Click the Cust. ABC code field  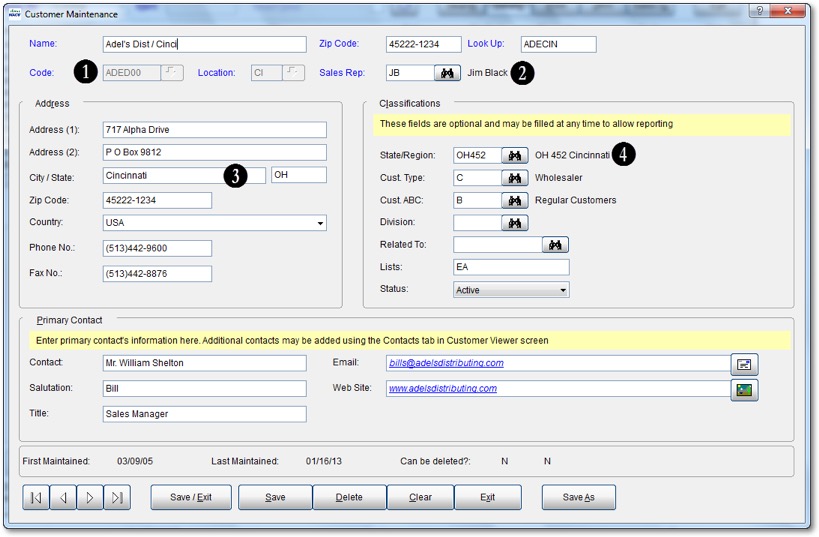477,201
